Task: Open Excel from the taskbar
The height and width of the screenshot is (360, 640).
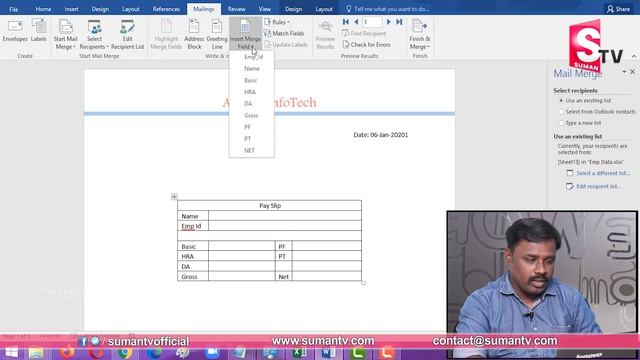Action: click(300, 352)
